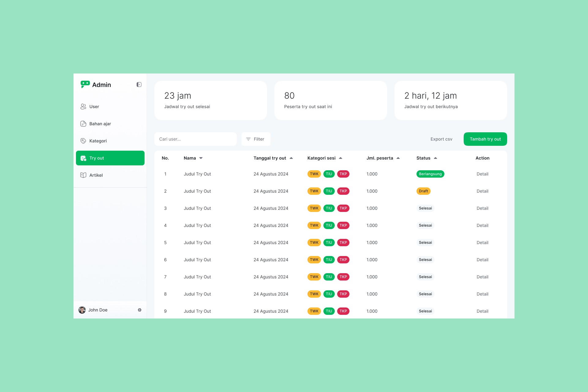The width and height of the screenshot is (588, 392).
Task: Sort by Nama column arrow
Action: pyautogui.click(x=201, y=158)
